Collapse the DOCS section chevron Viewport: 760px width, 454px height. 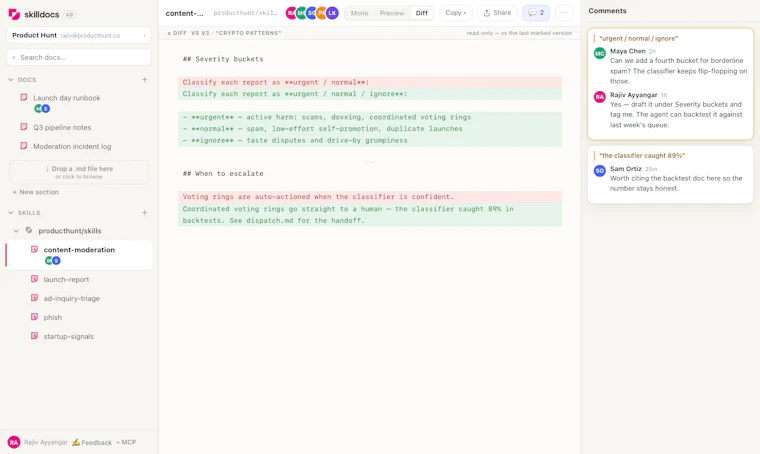[11, 79]
